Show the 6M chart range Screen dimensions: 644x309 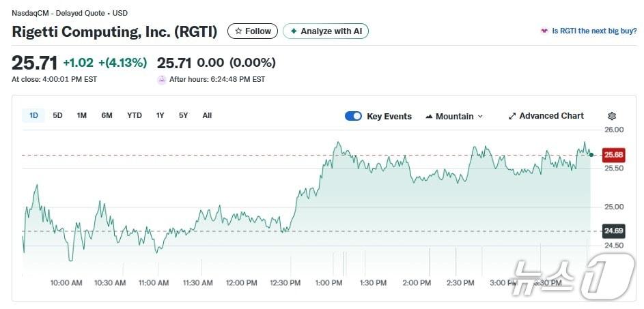pos(107,115)
